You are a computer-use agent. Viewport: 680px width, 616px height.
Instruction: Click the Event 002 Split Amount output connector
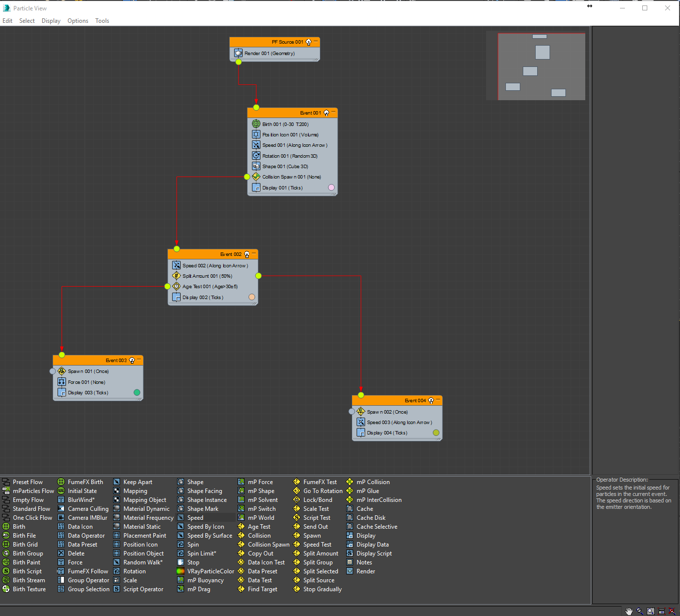click(258, 276)
